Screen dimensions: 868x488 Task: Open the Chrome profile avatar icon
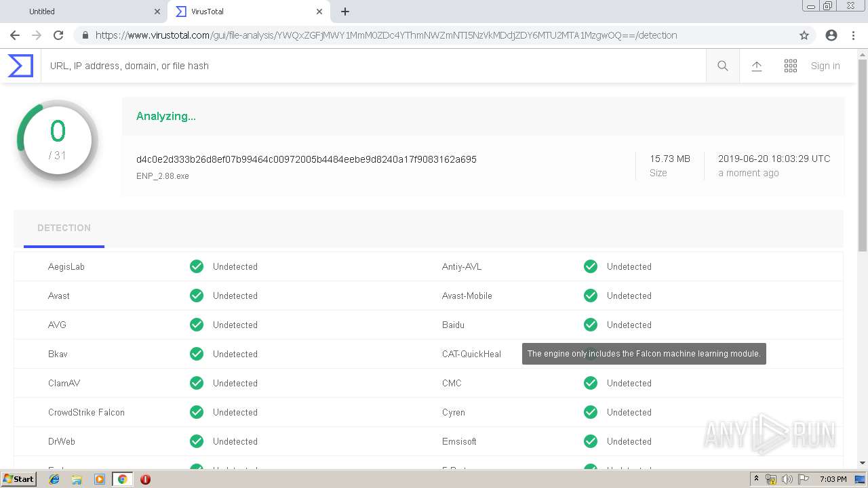831,35
